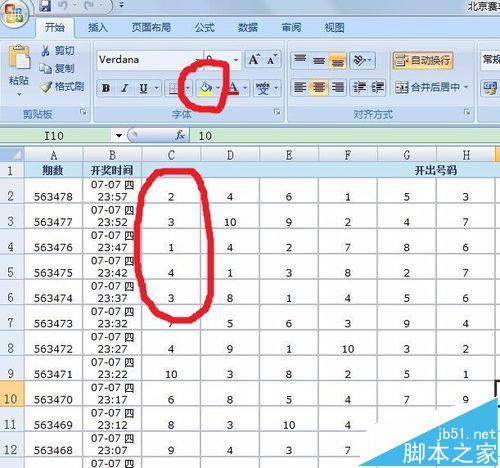
Task: Open the 审阅 ribbon tab
Action: [x=291, y=27]
